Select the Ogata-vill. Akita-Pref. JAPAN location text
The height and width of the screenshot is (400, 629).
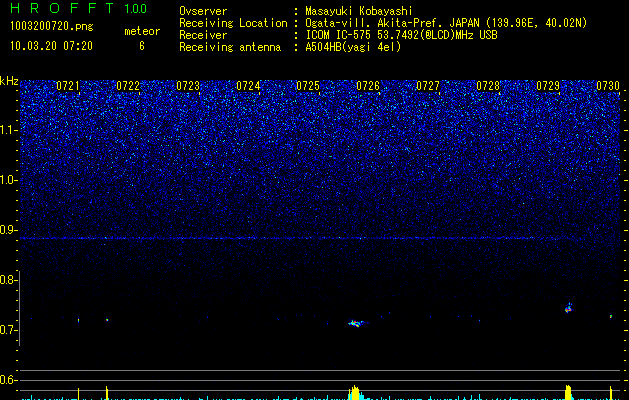point(446,23)
